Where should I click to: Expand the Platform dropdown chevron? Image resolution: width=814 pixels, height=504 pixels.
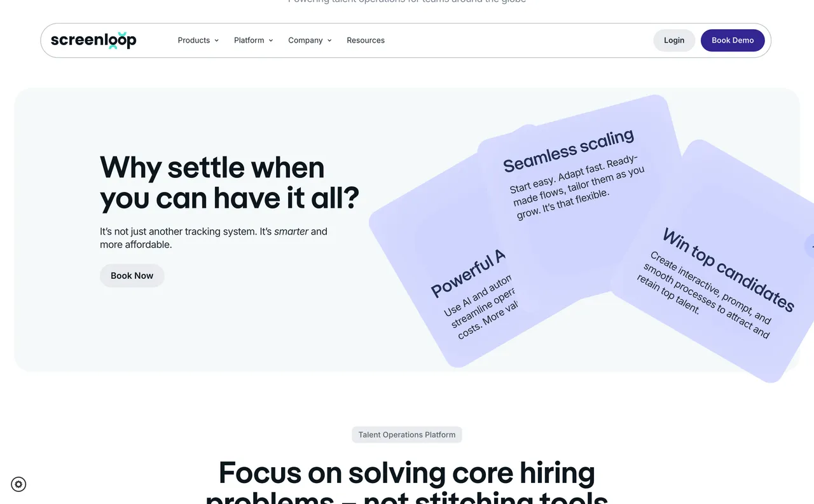click(270, 41)
